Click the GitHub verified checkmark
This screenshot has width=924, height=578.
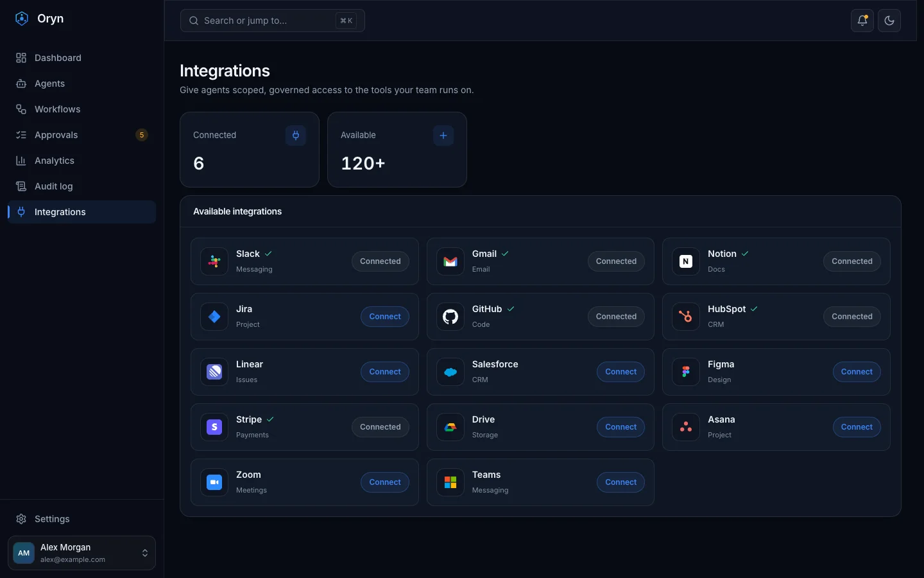coord(511,309)
